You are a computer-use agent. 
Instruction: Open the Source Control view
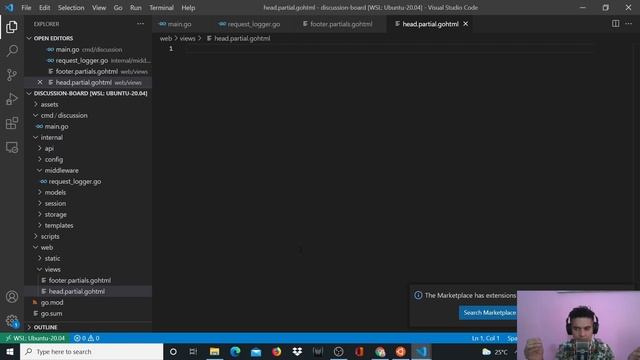(x=11, y=75)
